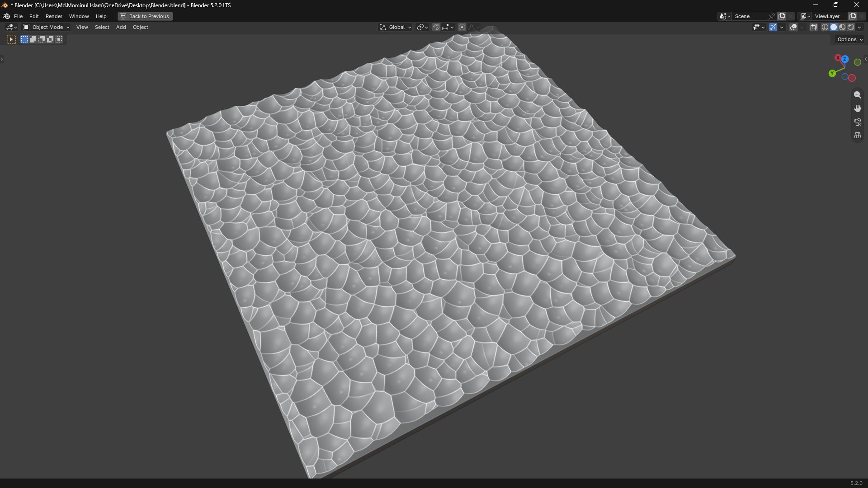This screenshot has height=488, width=868.
Task: Click the hand pan-view icon
Action: tap(857, 108)
